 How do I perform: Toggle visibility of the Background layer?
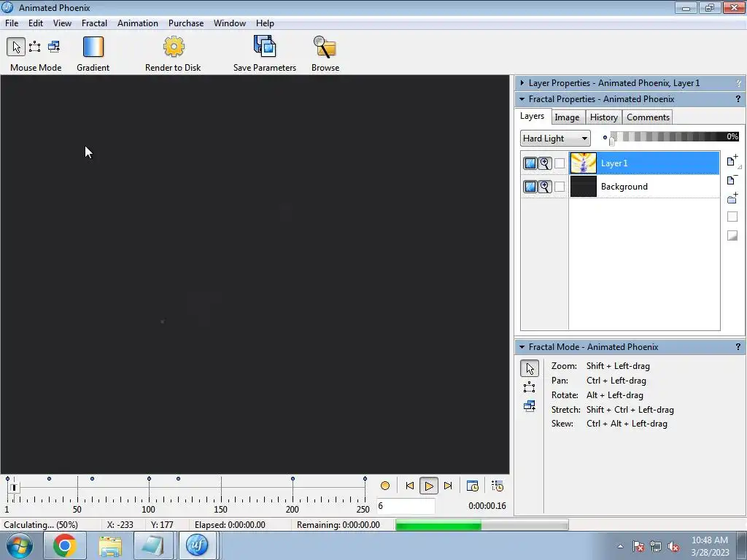point(530,187)
